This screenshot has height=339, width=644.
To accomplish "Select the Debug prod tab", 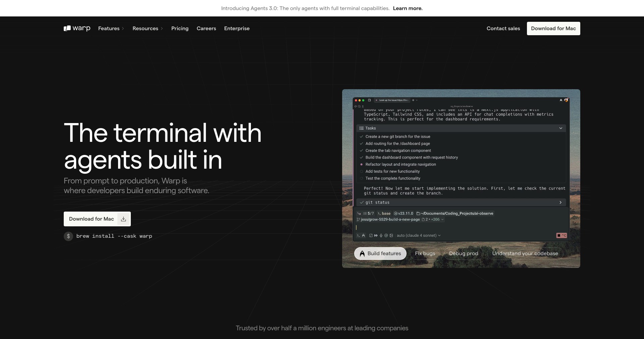I will [x=464, y=253].
